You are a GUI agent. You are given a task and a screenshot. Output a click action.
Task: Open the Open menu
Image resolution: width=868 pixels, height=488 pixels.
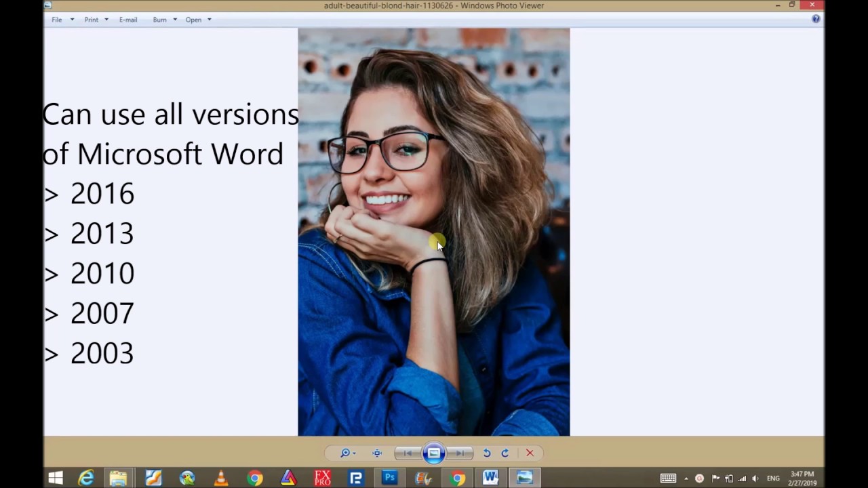(193, 20)
